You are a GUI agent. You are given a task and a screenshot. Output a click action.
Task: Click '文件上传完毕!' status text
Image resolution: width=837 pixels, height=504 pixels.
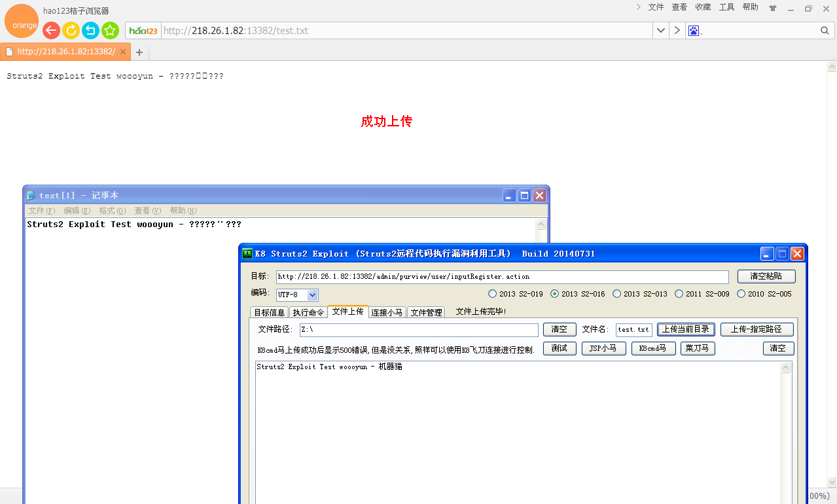click(x=481, y=312)
